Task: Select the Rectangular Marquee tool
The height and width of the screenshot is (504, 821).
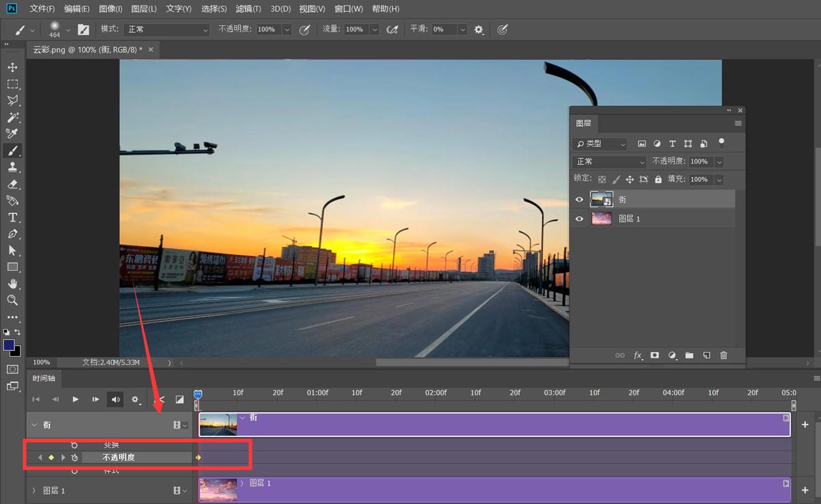Action: coord(12,84)
